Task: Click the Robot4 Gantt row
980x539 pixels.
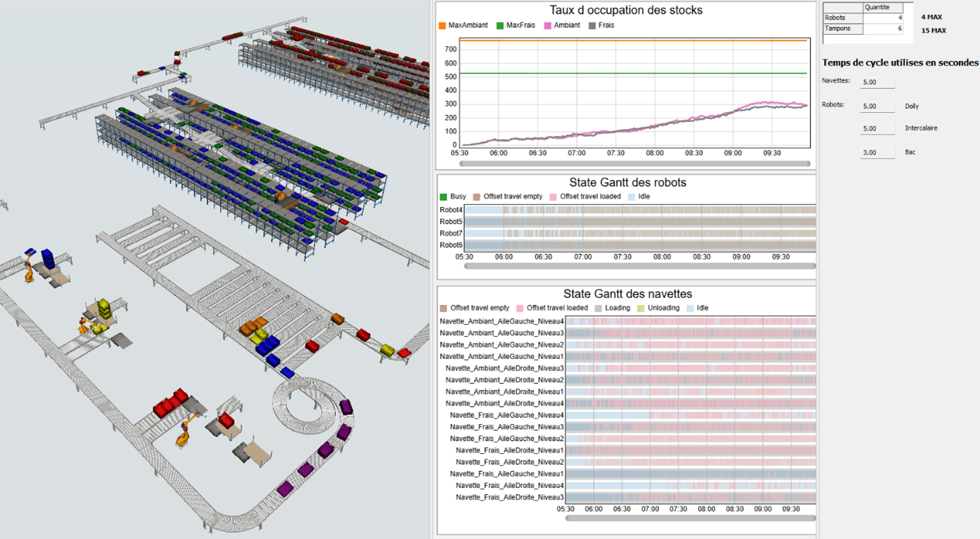Action: tap(639, 210)
